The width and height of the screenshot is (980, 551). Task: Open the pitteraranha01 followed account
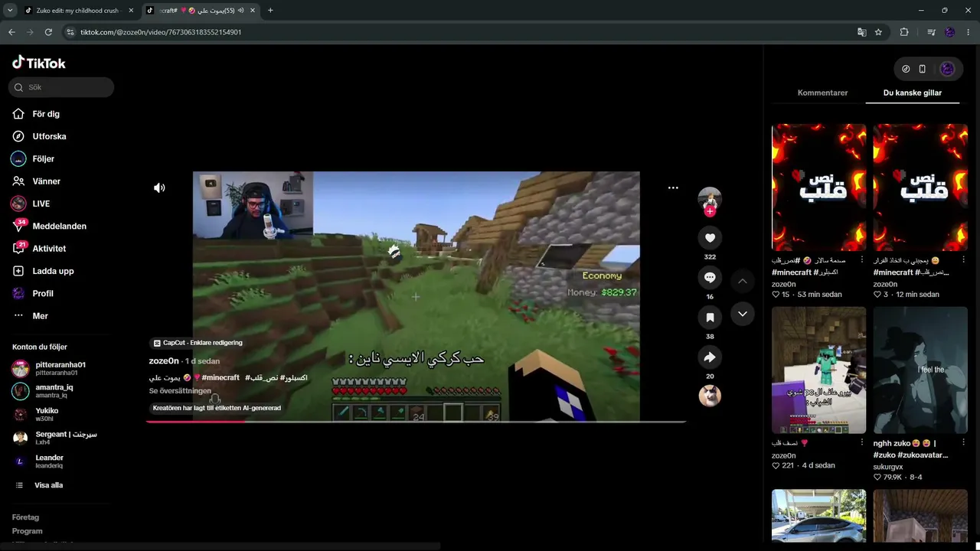(x=50, y=368)
